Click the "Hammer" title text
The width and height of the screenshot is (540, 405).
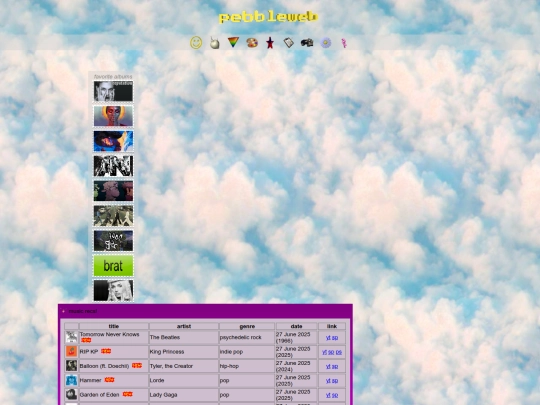point(91,380)
